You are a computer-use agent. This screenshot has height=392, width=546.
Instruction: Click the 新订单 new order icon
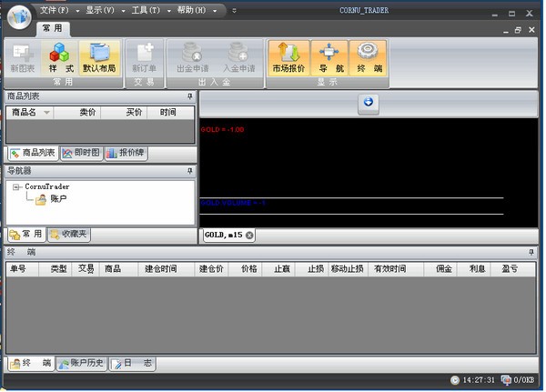click(144, 58)
